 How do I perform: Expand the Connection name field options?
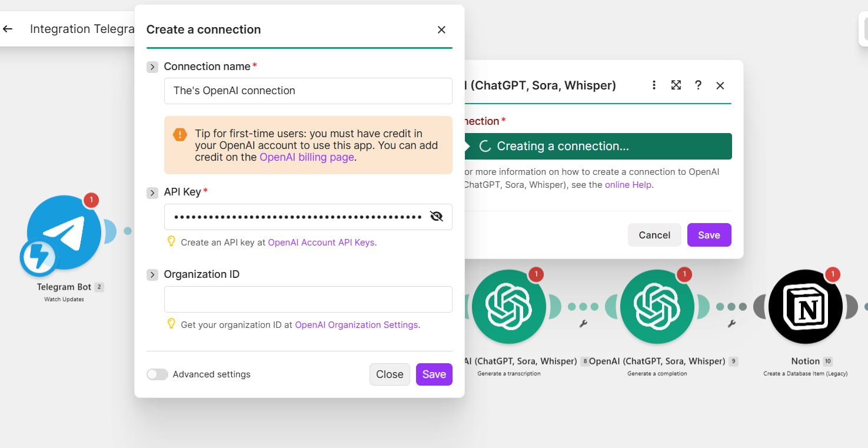(x=152, y=67)
